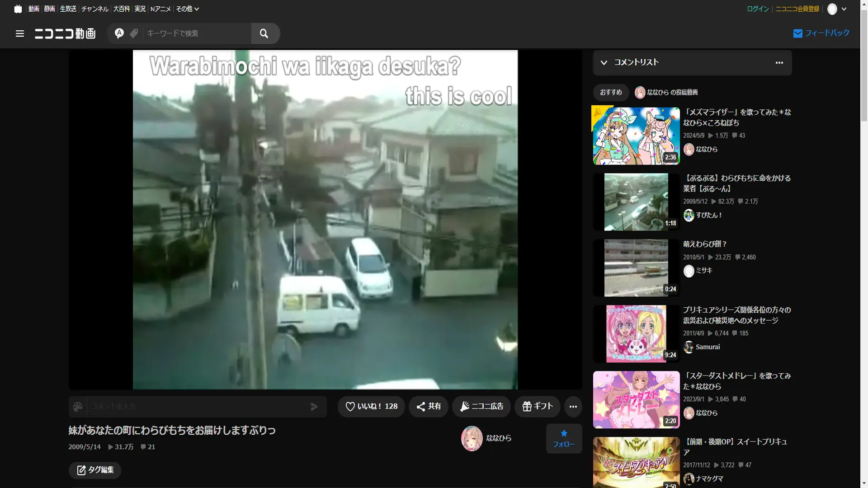This screenshot has height=488, width=868.
Task: Open the hamburger side menu
Action: point(19,33)
